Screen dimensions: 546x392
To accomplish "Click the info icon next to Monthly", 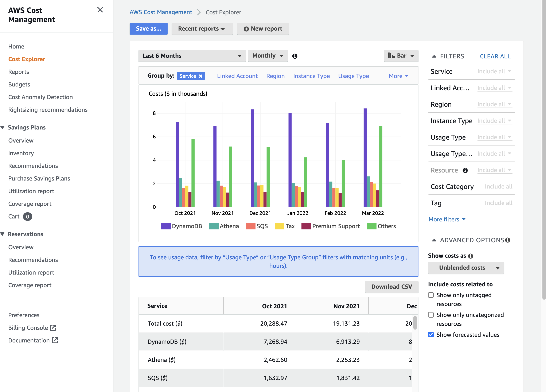I will [x=295, y=56].
